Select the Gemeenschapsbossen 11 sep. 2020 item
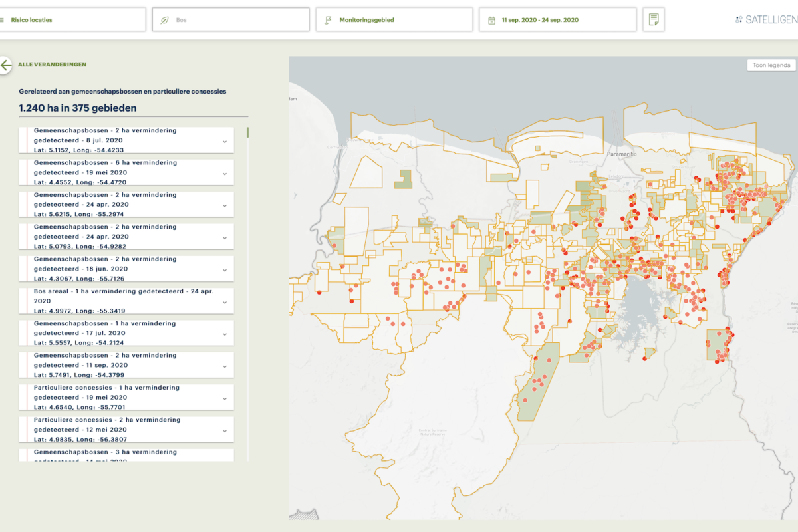The image size is (798, 532). [120, 365]
